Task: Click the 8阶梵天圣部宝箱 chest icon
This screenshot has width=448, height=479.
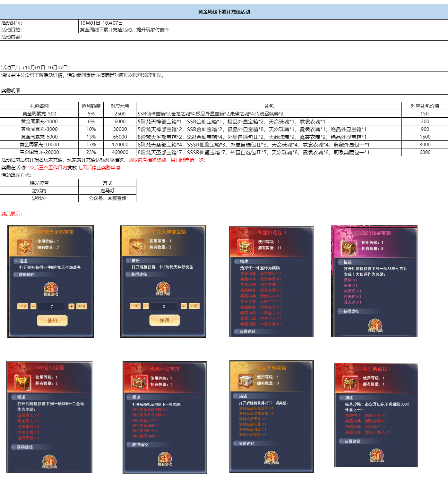Action: pos(25,247)
